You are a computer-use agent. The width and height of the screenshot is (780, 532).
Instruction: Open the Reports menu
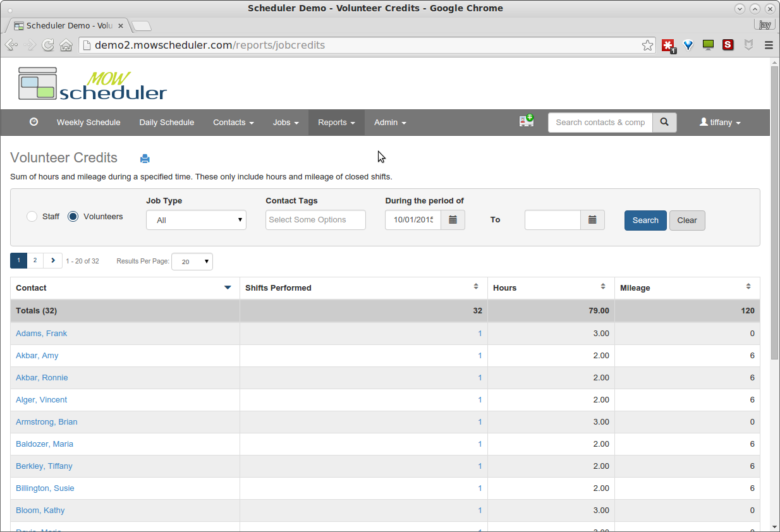click(x=336, y=123)
